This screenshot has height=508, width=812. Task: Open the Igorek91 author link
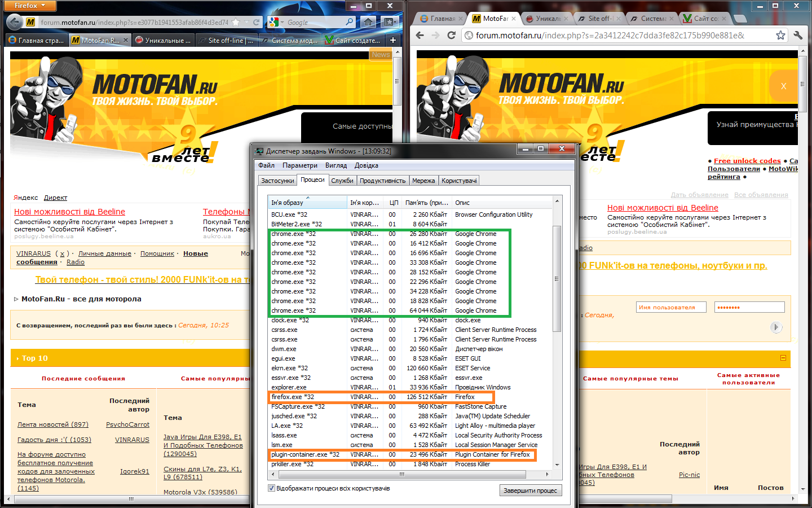pos(135,471)
